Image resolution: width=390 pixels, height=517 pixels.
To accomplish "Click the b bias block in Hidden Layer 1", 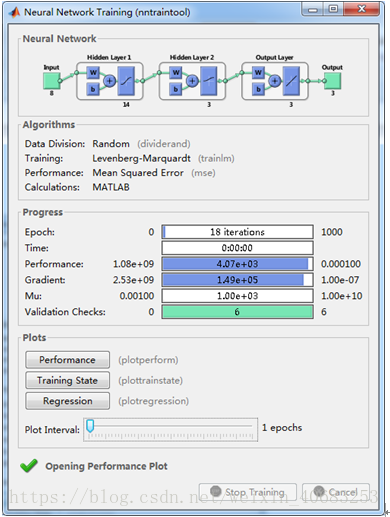I will pos(93,89).
